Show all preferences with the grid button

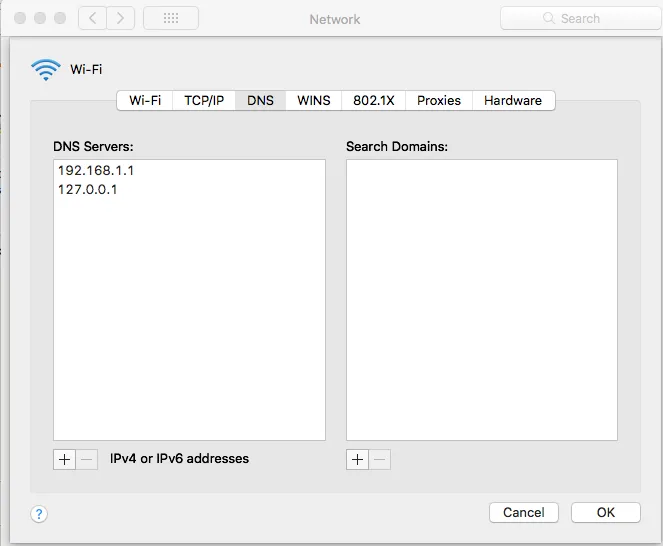[171, 18]
